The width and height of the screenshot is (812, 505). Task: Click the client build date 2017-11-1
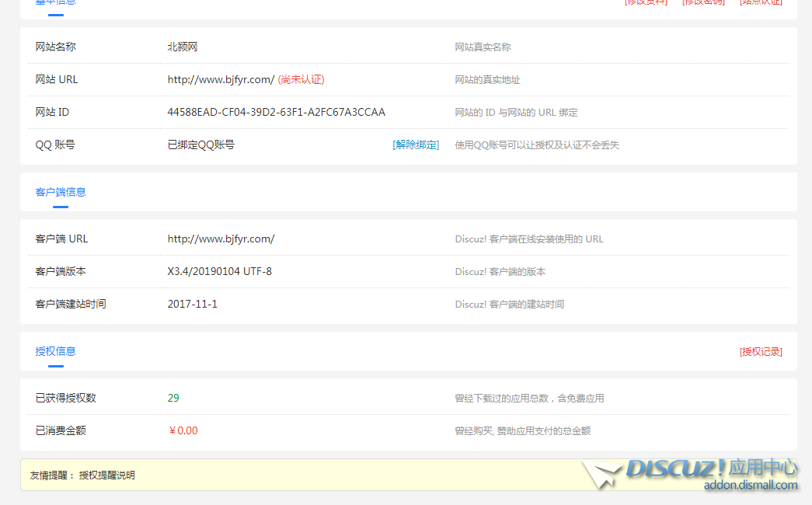pos(192,304)
